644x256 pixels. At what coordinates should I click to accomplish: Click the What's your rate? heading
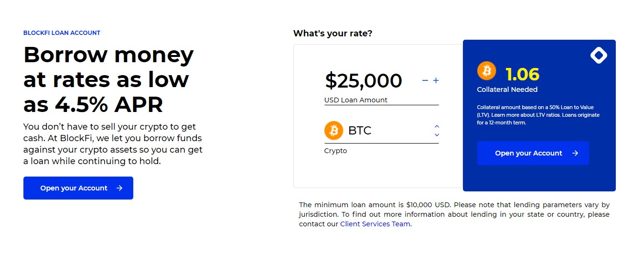tap(333, 33)
